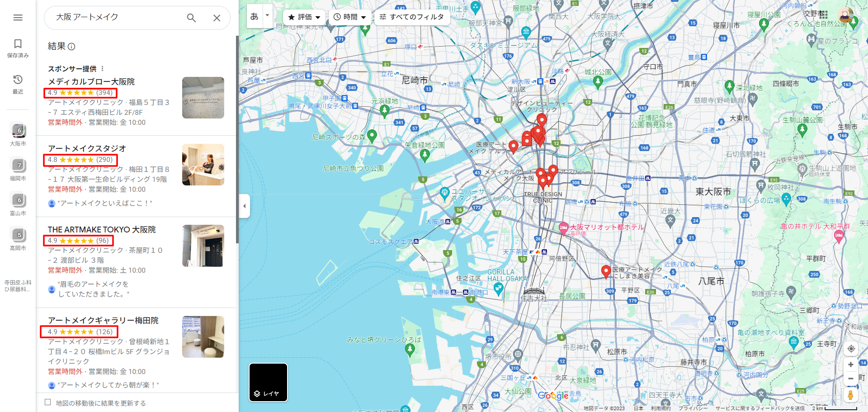Viewport: 868px width, 412px height.
Task: Open the Saved (保存済み) bookmarks panel
Action: [18, 48]
